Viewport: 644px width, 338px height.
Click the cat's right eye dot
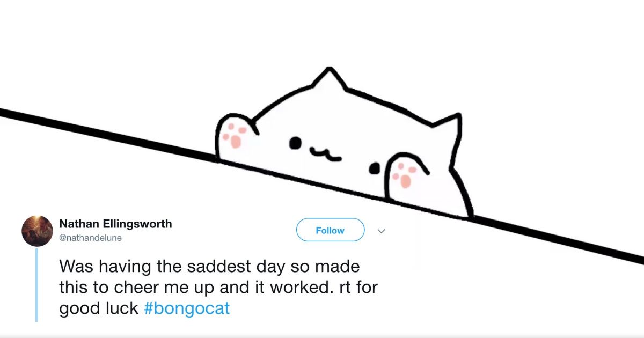374,170
